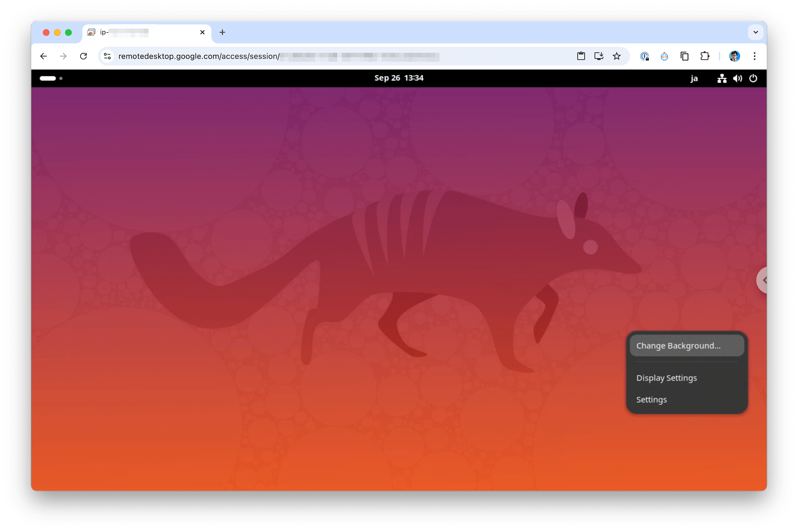The height and width of the screenshot is (532, 798).
Task: Open the volume speaker icon
Action: (738, 78)
